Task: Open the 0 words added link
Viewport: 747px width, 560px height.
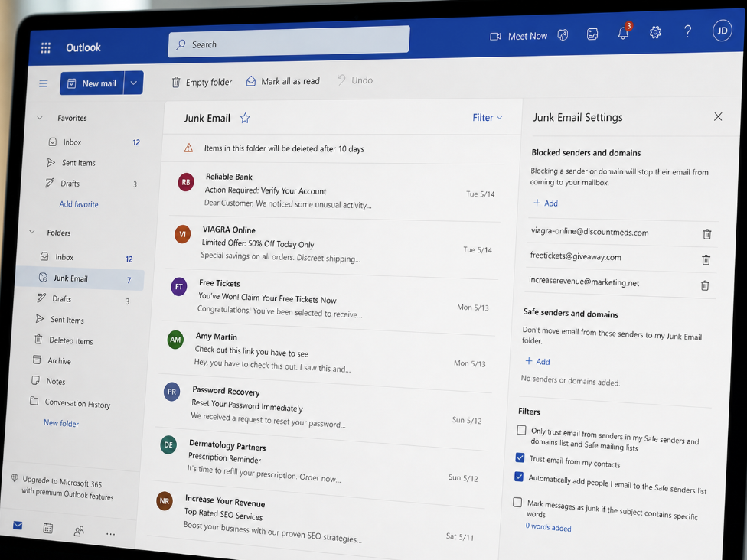Action: tap(548, 526)
